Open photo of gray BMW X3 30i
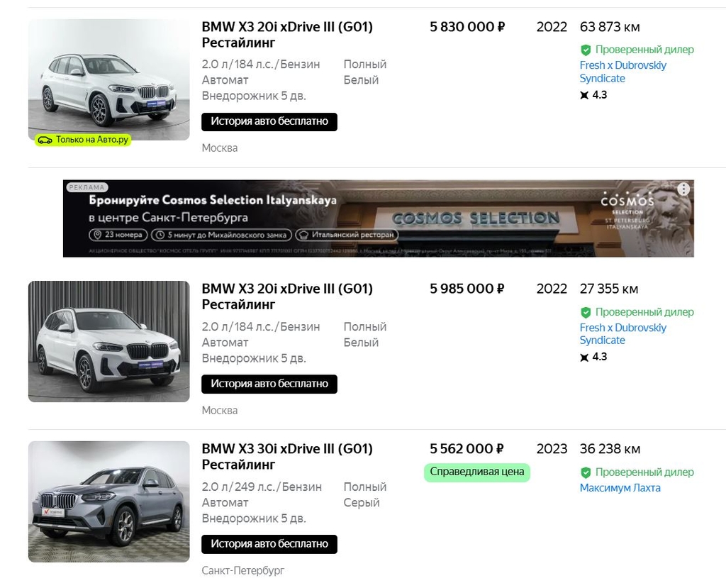726x588 pixels. tap(108, 501)
